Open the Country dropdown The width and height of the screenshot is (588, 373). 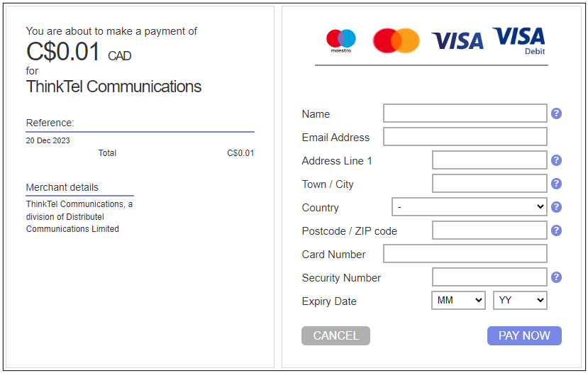[x=469, y=207]
